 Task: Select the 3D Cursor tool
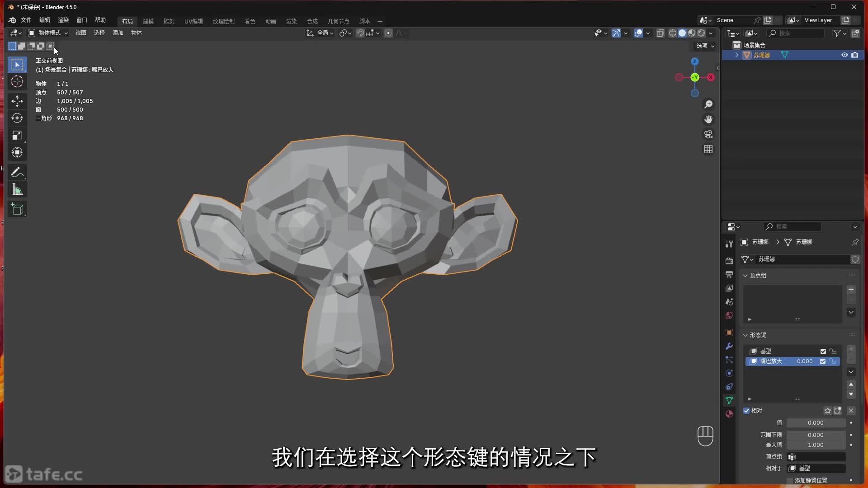pos(17,82)
